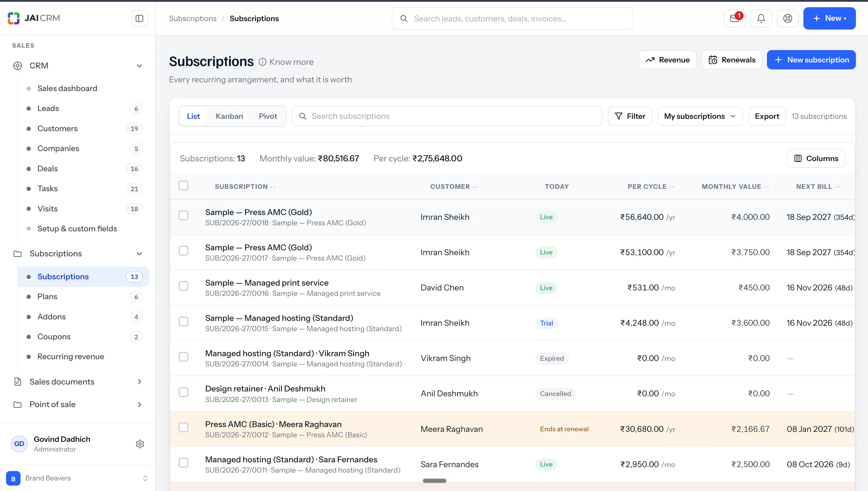This screenshot has height=491, width=868.
Task: Collapse the Subscriptions section chevron
Action: (x=139, y=254)
